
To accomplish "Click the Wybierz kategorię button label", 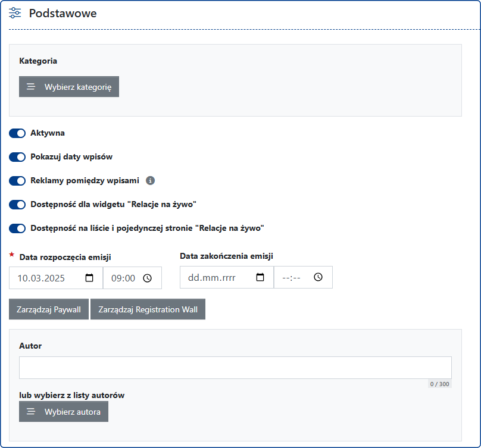I will point(77,87).
